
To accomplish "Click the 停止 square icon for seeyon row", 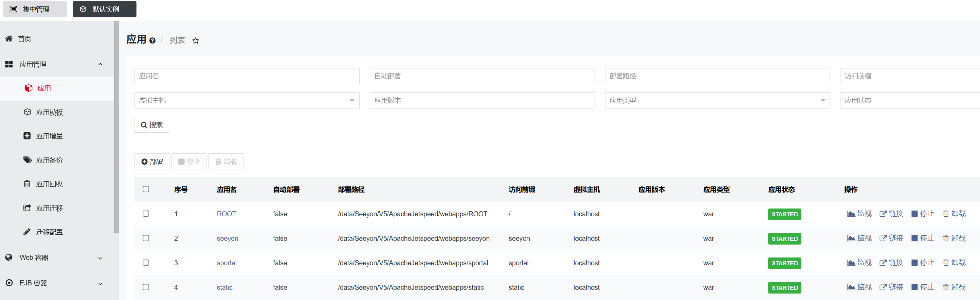I will (x=914, y=238).
